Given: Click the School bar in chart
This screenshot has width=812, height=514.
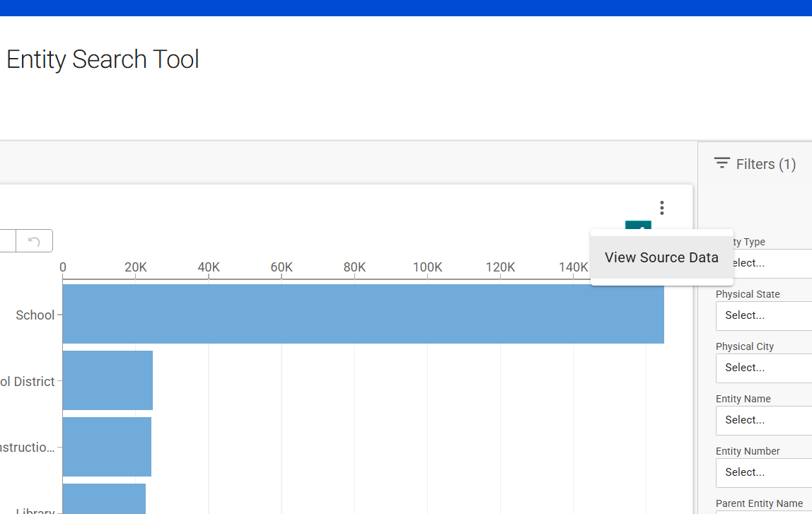Looking at the screenshot, I should 363,314.
